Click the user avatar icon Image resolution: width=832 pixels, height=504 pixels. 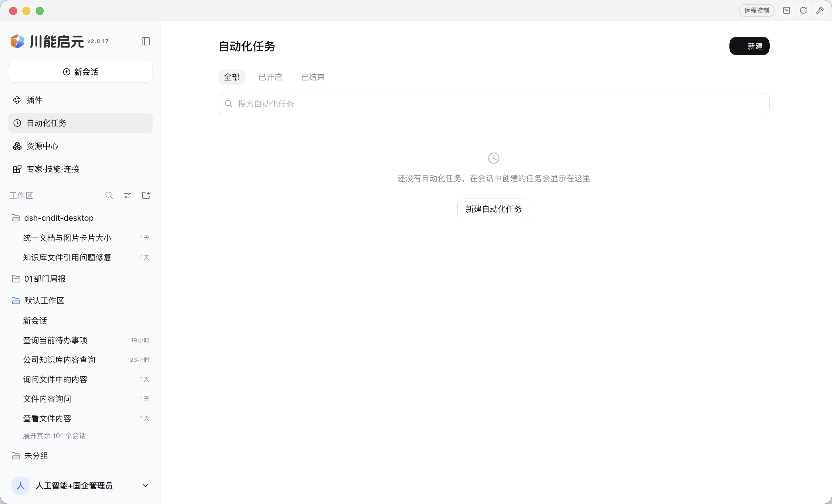[x=21, y=485]
